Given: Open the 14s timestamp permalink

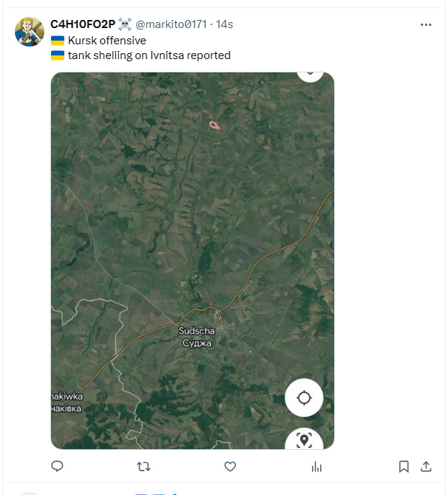Looking at the screenshot, I should tap(225, 24).
